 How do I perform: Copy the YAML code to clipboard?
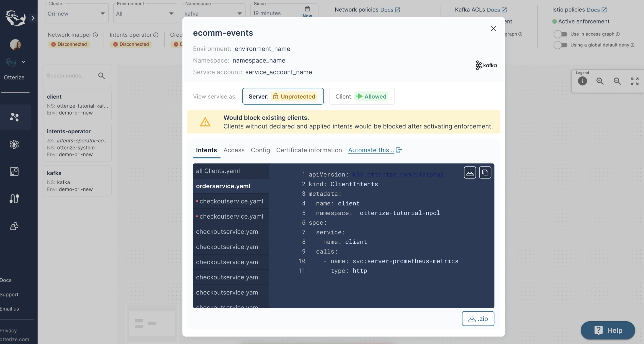tap(485, 173)
